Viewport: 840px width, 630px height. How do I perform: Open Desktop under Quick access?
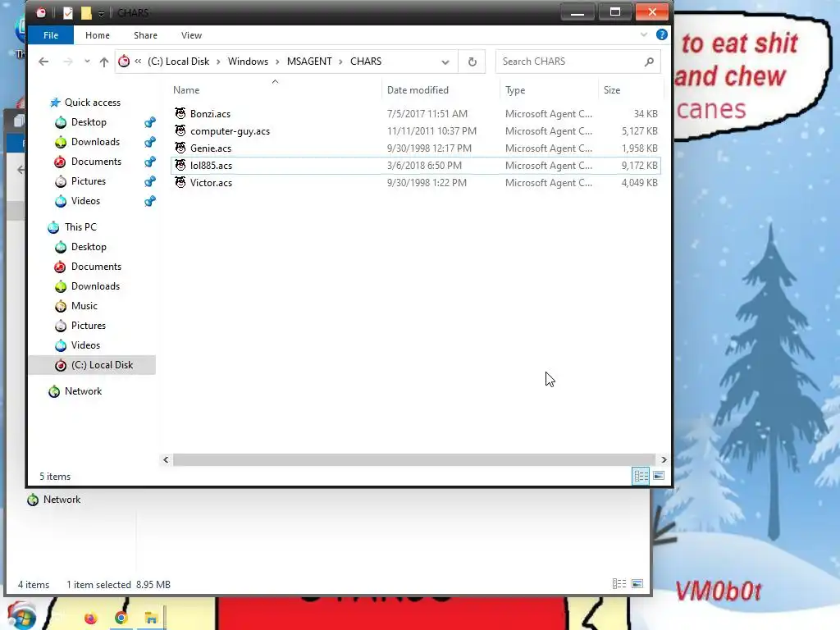tap(89, 122)
